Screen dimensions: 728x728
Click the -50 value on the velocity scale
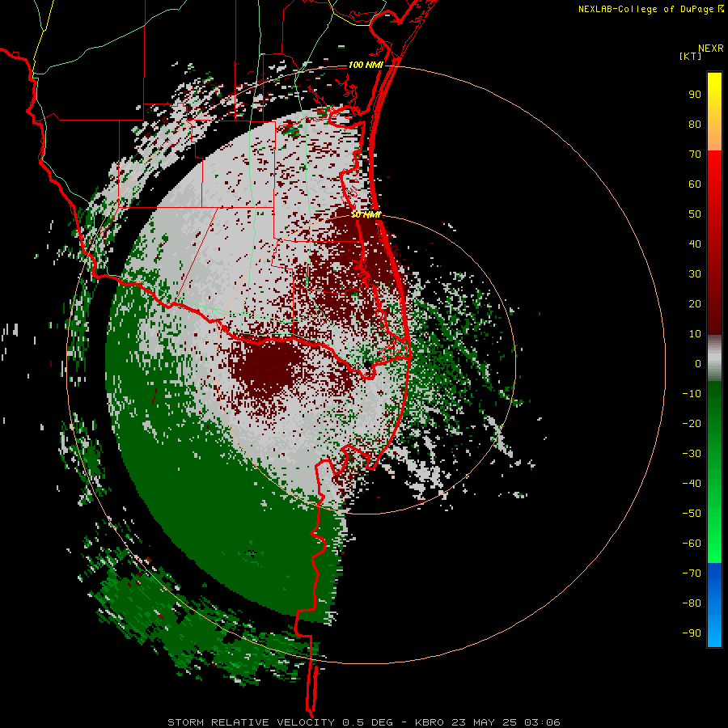(x=692, y=514)
